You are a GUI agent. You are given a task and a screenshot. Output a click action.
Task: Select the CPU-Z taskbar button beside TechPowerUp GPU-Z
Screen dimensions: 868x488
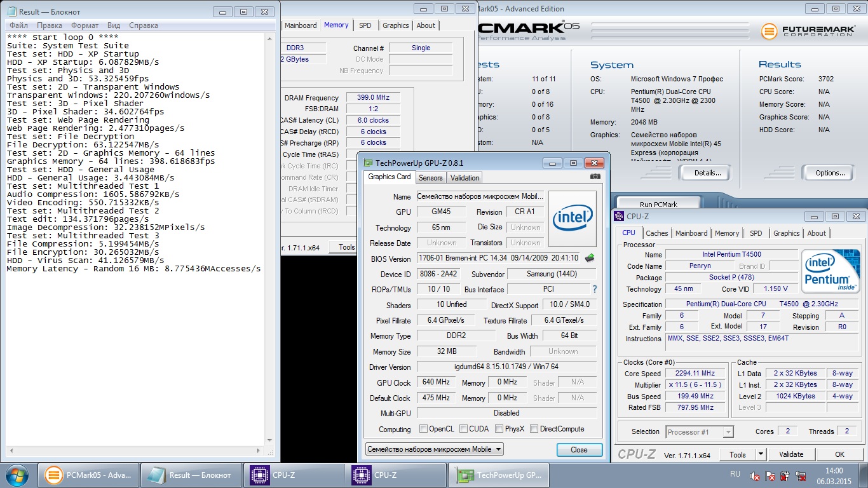(397, 475)
